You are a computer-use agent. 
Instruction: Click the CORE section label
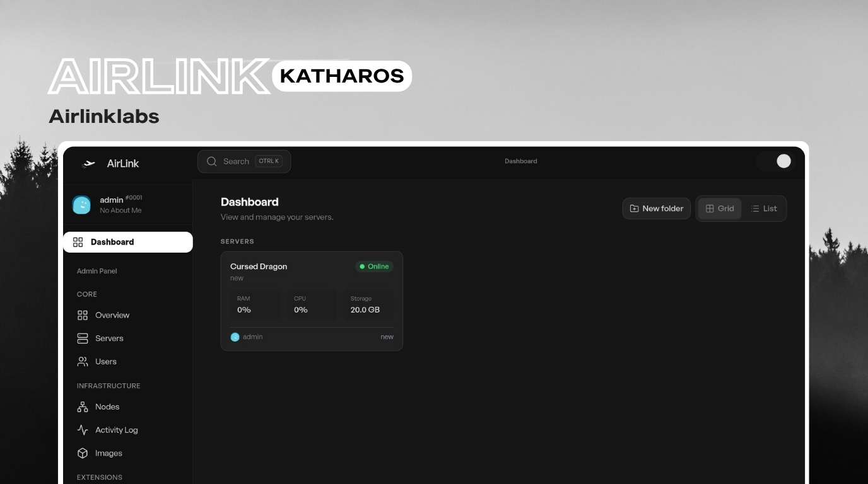[87, 294]
